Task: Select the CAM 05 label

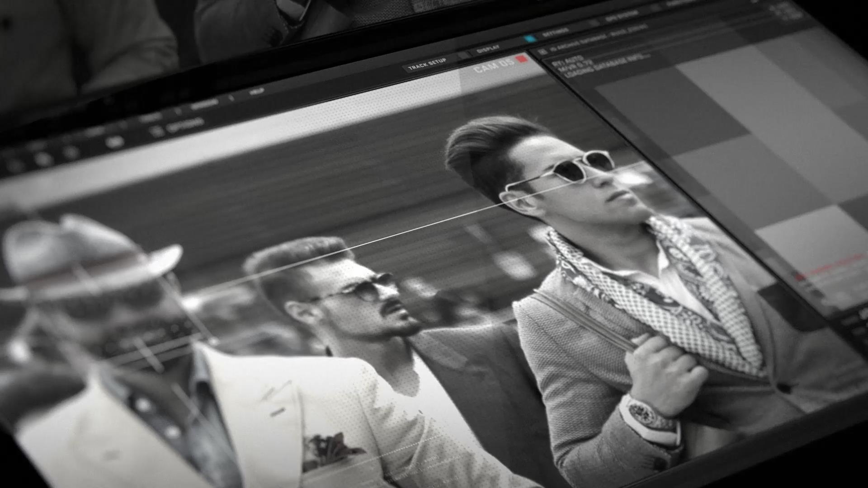Action: click(x=494, y=66)
